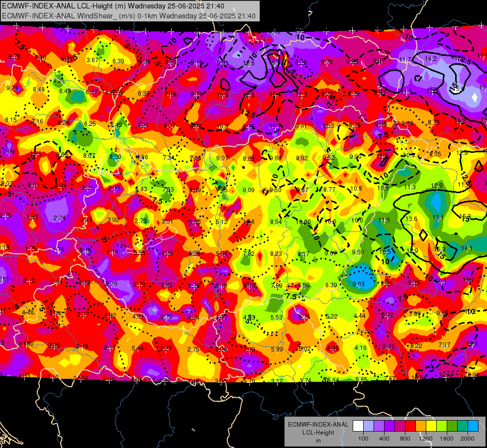Choose the magenta swatch in the legend
This screenshot has width=487, height=448.
click(x=400, y=426)
